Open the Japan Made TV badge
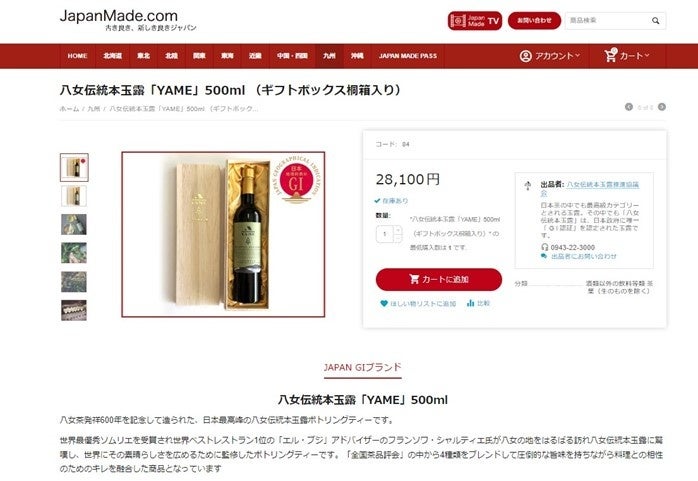Viewport: 698px width, 481px height. (475, 20)
